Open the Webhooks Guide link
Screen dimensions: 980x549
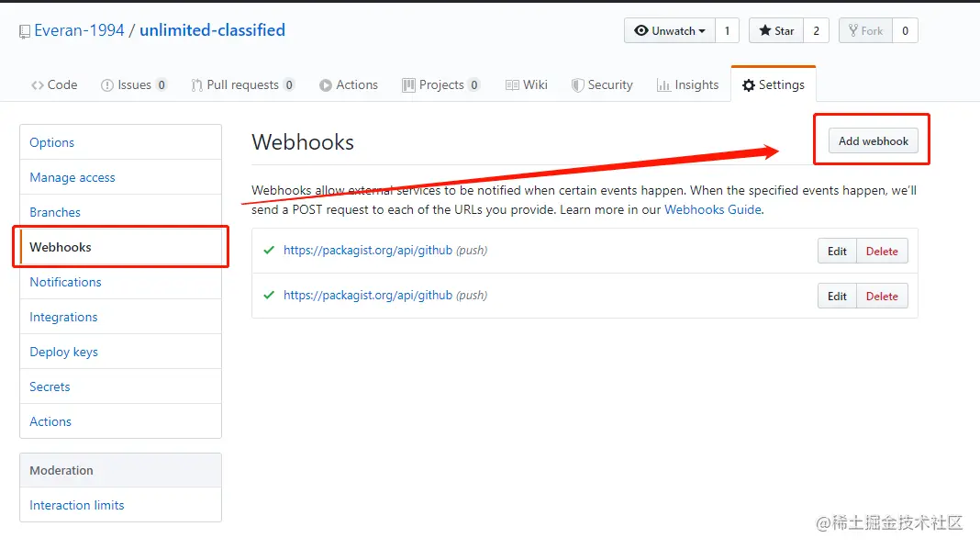712,209
